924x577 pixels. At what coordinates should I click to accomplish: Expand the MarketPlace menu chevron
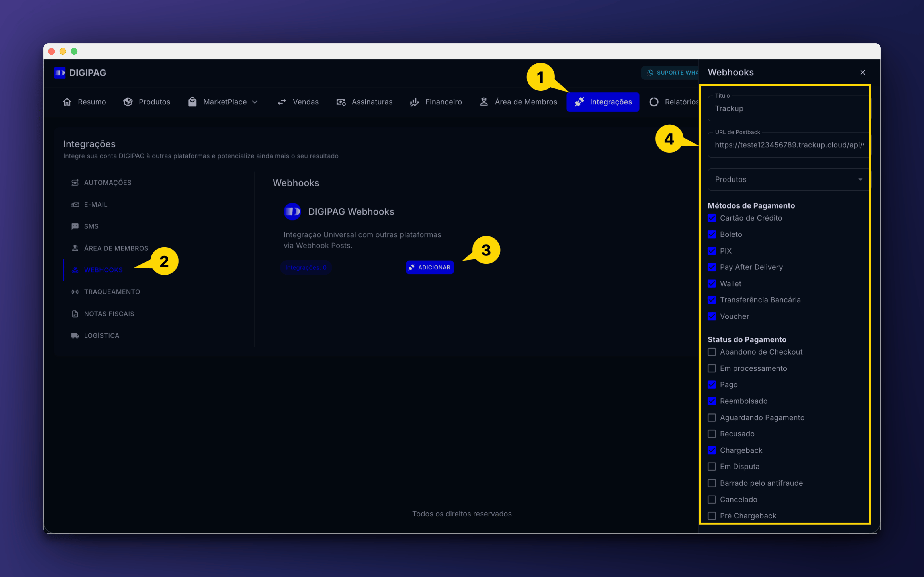(x=255, y=102)
